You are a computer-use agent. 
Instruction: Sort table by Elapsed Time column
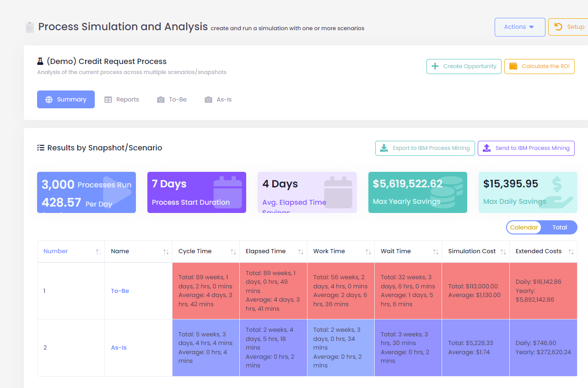[265, 251]
